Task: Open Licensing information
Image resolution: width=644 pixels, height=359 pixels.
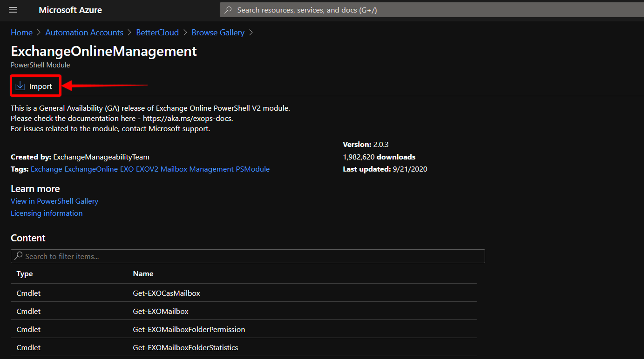Action: tap(46, 213)
